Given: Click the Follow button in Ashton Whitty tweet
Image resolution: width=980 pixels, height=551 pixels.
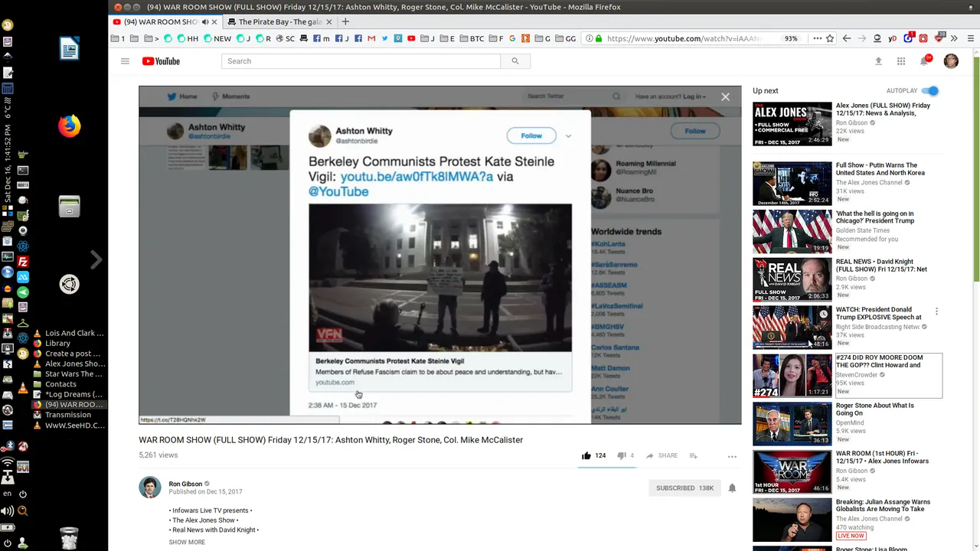Looking at the screenshot, I should (531, 135).
